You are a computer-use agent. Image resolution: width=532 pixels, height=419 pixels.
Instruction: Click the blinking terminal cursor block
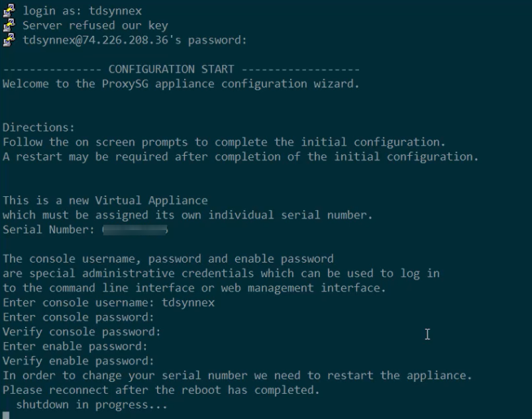pyautogui.click(x=6, y=415)
